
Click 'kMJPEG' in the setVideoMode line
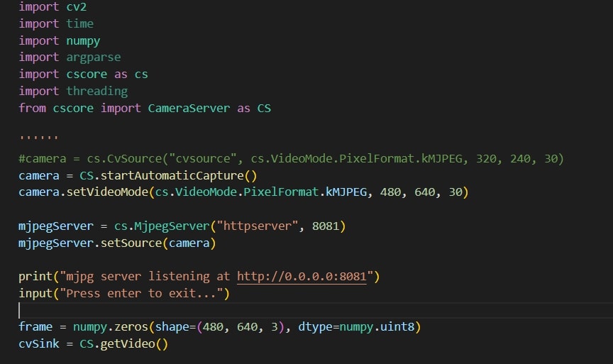click(346, 192)
